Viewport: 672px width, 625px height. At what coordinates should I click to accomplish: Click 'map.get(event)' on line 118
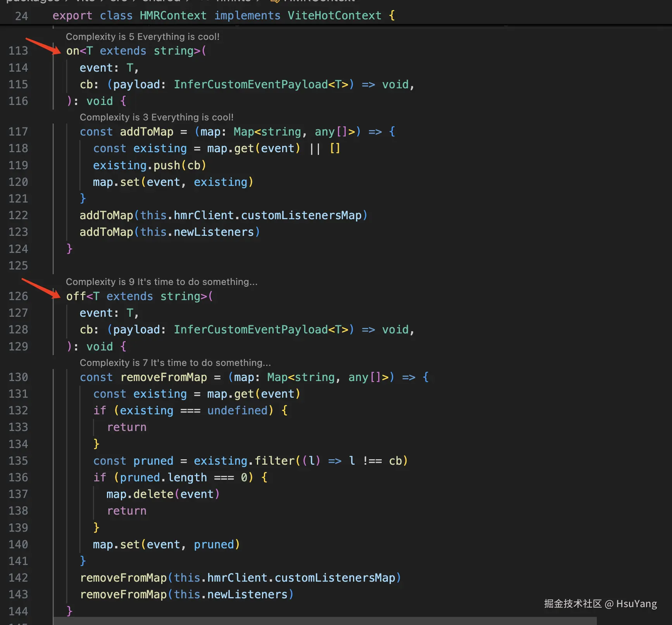253,149
